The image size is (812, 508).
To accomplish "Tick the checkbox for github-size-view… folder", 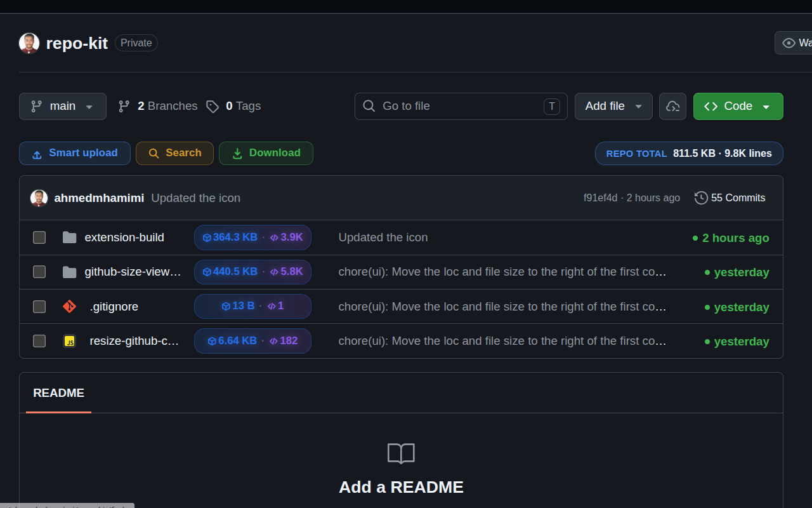I will click(x=39, y=272).
